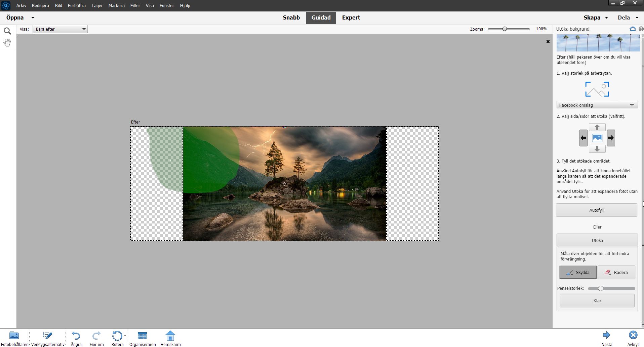
Task: Expand the Dela dropdown arrow
Action: (637, 18)
